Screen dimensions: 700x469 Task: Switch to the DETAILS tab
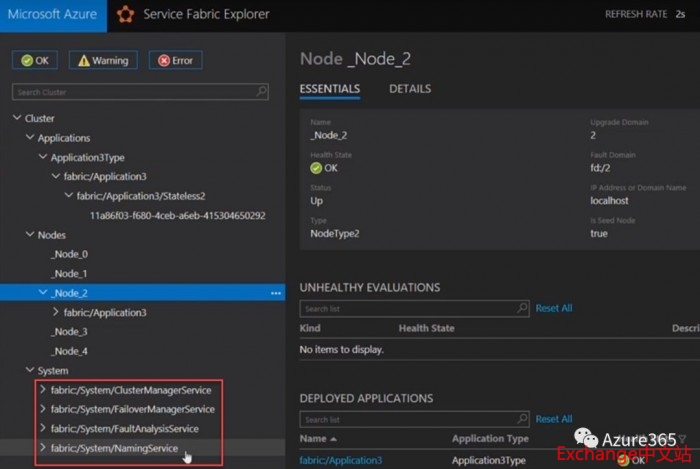pyautogui.click(x=410, y=89)
